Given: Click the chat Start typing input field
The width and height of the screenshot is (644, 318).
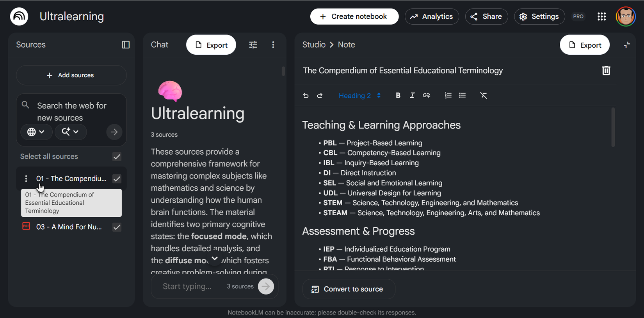Looking at the screenshot, I should coord(187,286).
